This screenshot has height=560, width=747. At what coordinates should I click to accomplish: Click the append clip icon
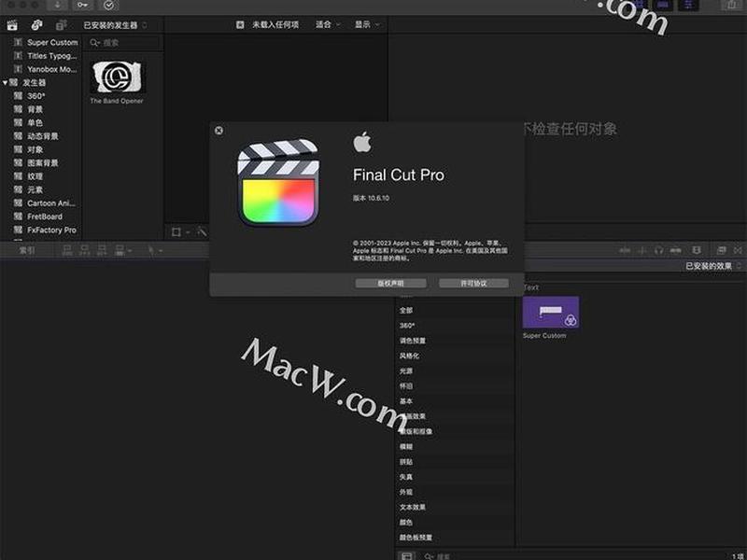pos(102,250)
